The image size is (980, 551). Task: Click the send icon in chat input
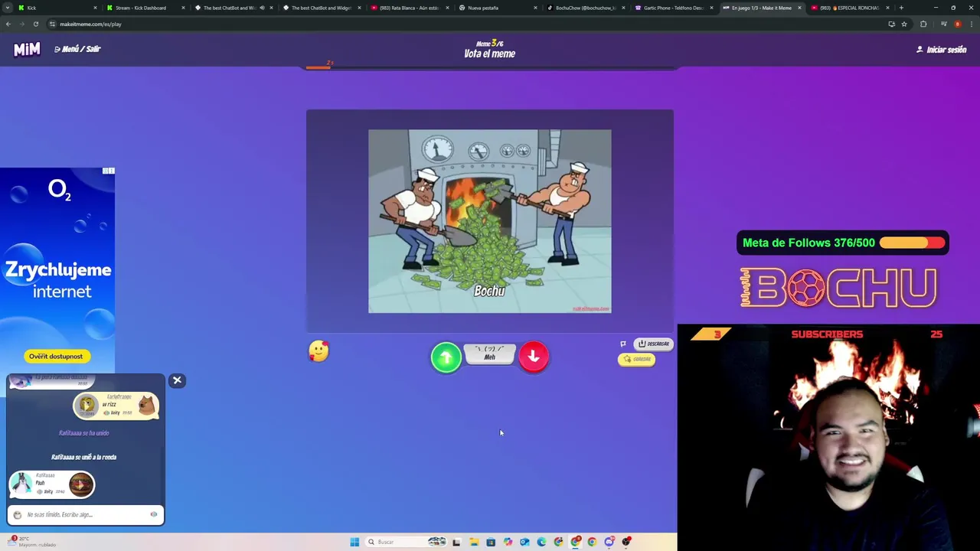click(154, 514)
